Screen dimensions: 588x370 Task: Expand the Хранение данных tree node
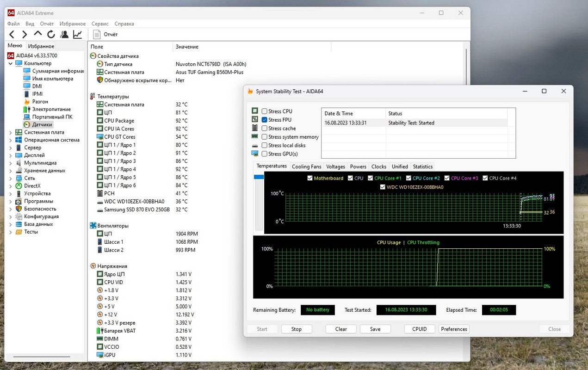[x=11, y=171]
